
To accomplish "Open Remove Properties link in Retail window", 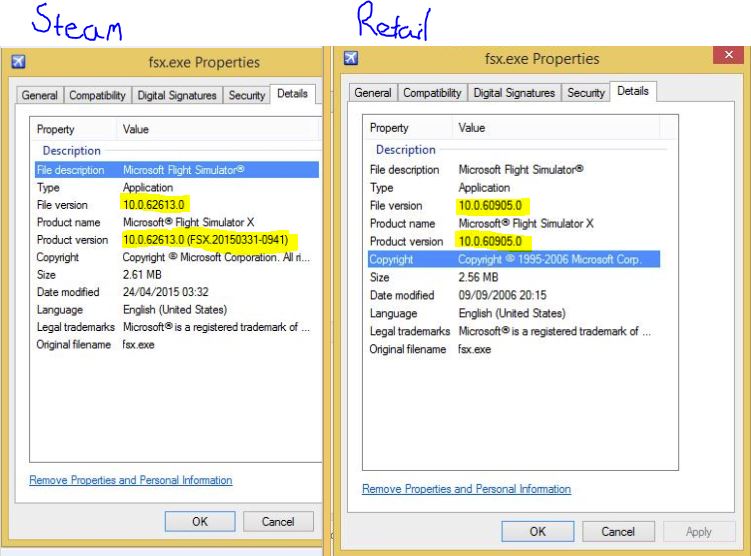I will pyautogui.click(x=467, y=488).
